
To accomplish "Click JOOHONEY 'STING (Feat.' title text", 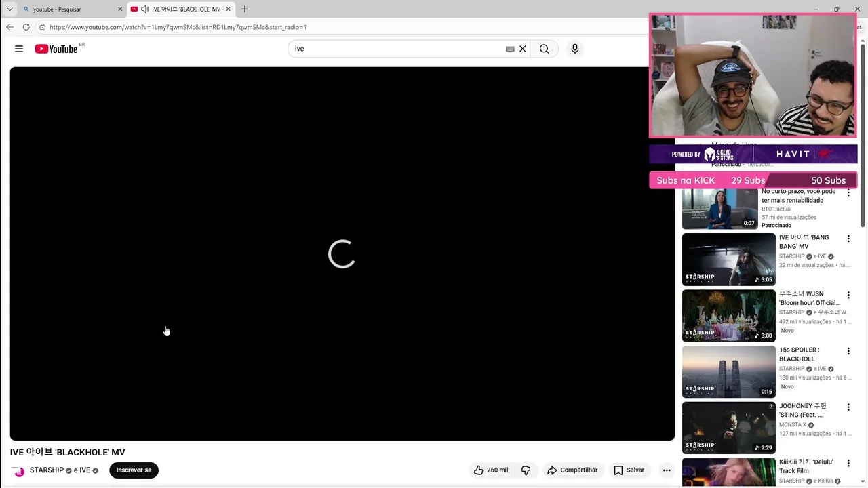I will 802,410.
